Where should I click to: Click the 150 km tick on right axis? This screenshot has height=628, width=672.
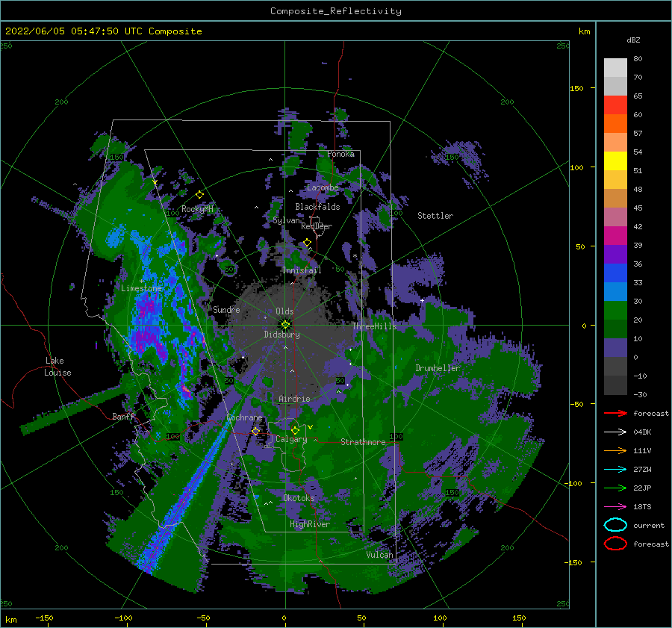[576, 88]
